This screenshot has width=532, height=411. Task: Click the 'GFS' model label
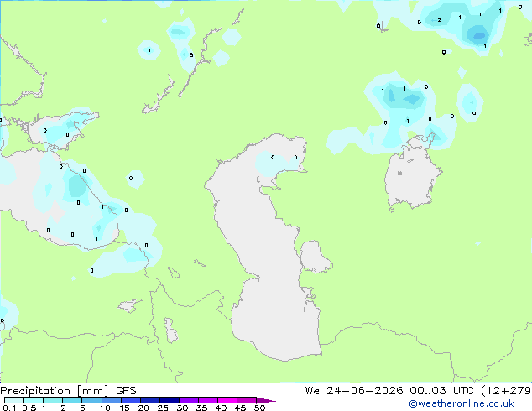(x=126, y=391)
